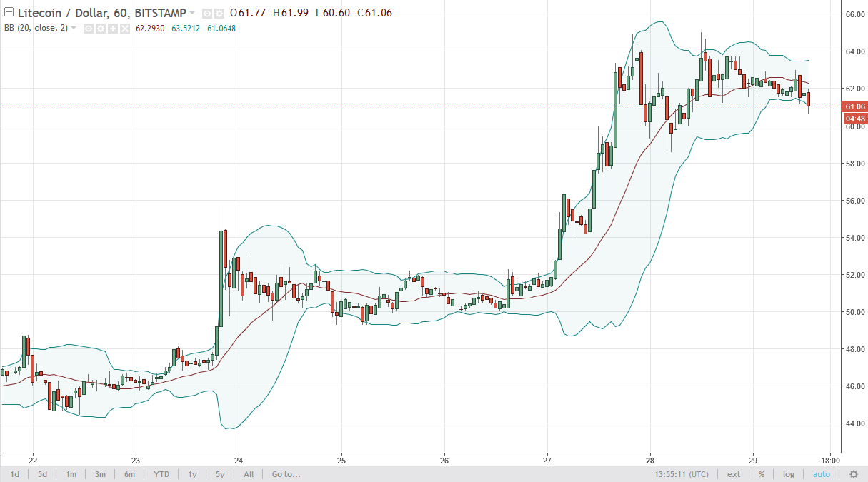
Task: Open chart properties gear in bottom bar
Action: [853, 474]
